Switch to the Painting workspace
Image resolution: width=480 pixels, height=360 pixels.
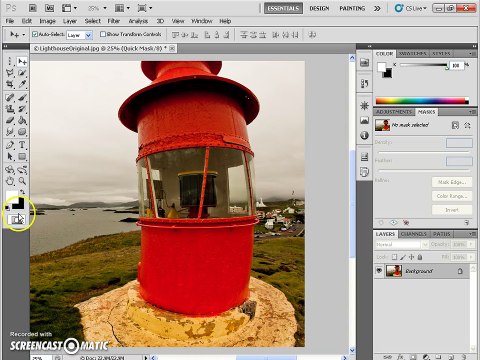(352, 8)
